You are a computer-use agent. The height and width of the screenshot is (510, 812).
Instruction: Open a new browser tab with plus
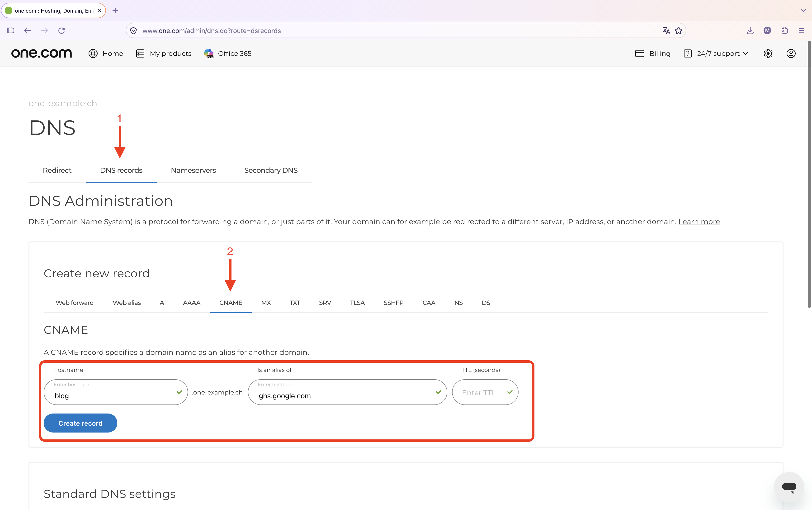click(116, 10)
